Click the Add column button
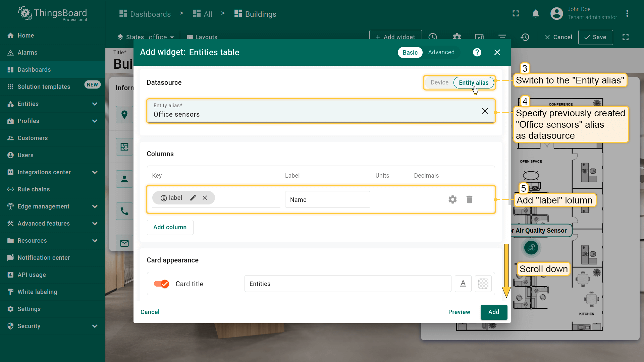644x362 pixels. coord(170,227)
